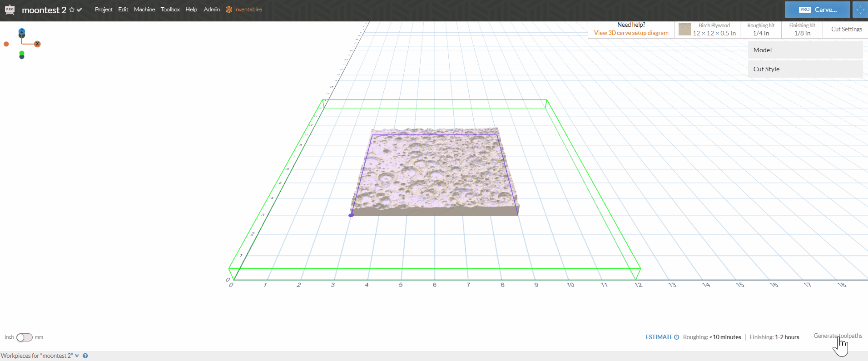
Task: Click the Easel PRO logo icon
Action: [x=10, y=10]
